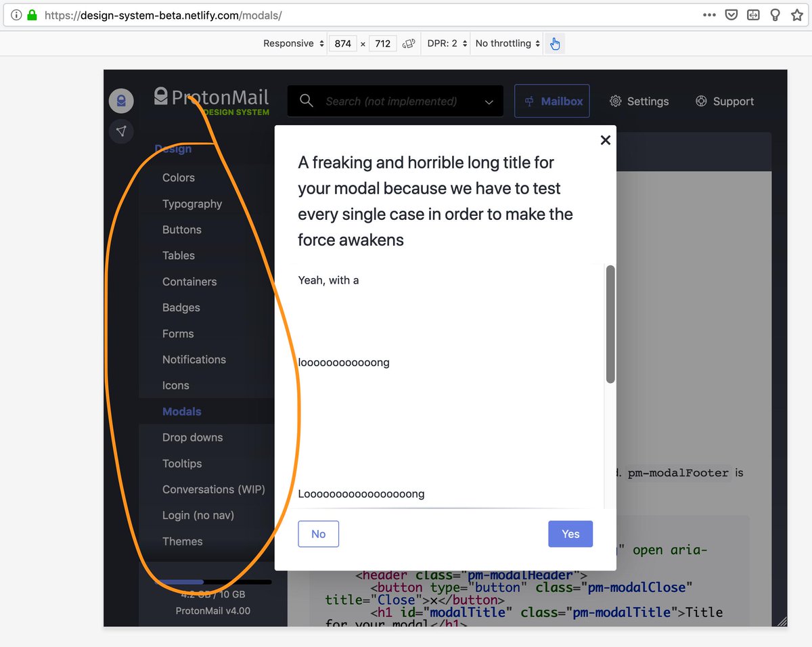Open Support in the top navigation
The width and height of the screenshot is (812, 647).
pos(724,102)
